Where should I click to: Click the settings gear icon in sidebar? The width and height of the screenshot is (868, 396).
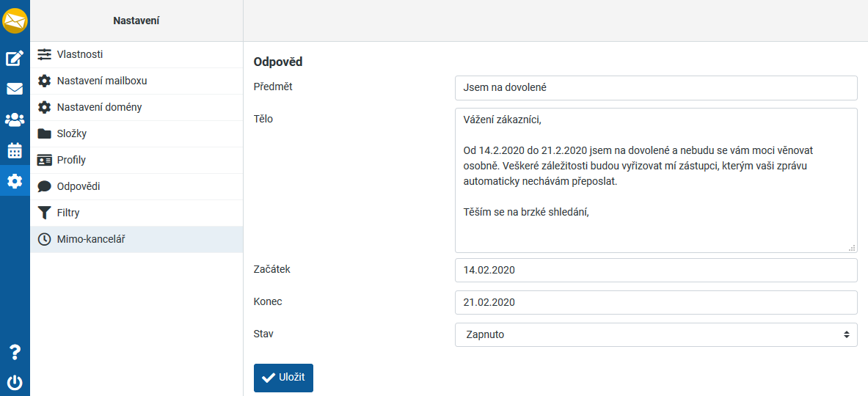[15, 181]
